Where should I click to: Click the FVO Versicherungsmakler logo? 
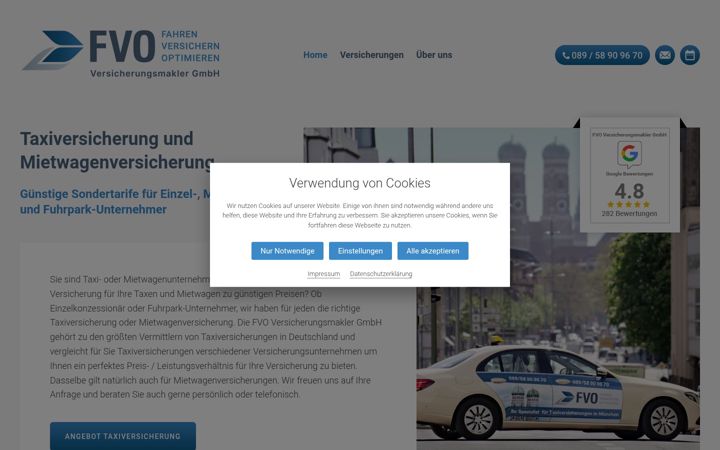(x=121, y=54)
